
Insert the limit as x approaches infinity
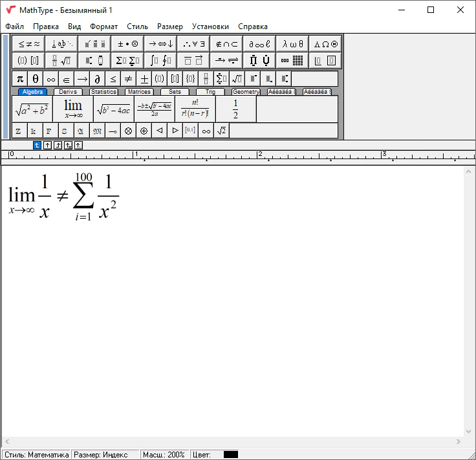[72, 109]
